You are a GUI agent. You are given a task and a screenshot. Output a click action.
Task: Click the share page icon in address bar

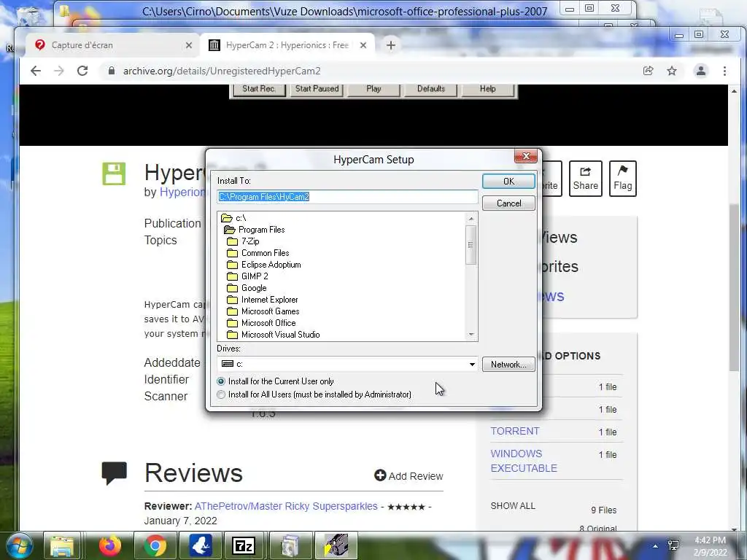pos(648,71)
